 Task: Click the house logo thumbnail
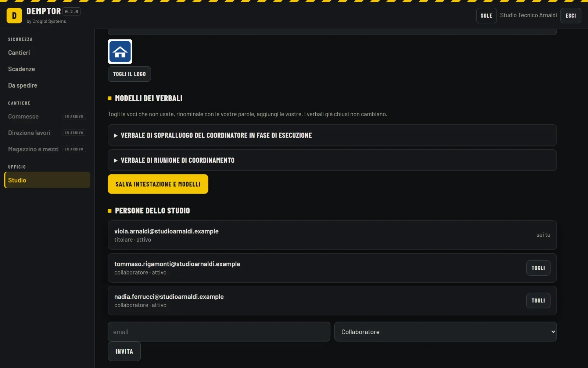click(120, 52)
